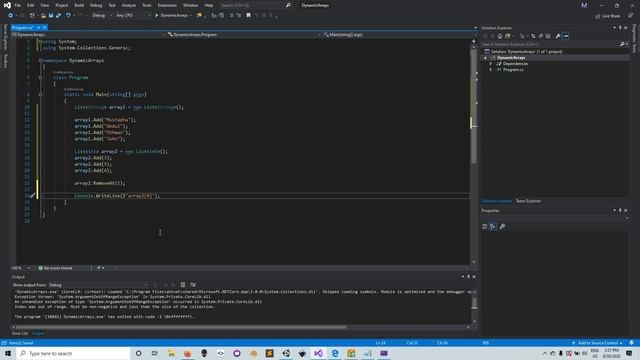Click the user account badge M
This screenshot has width=640, height=360.
(584, 5)
